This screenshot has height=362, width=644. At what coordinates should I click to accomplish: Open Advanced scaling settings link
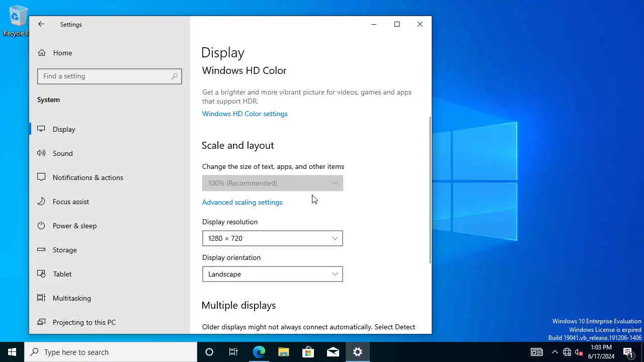point(242,202)
